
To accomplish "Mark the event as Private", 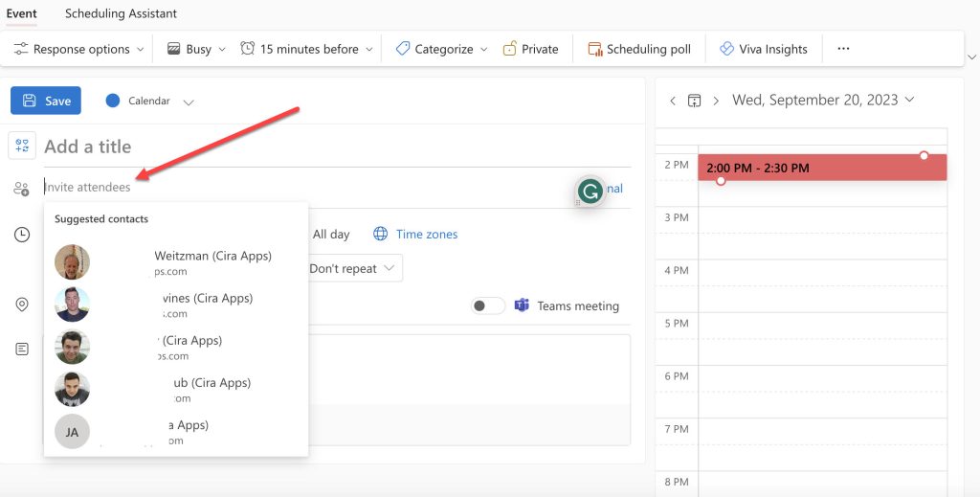I will (x=530, y=49).
